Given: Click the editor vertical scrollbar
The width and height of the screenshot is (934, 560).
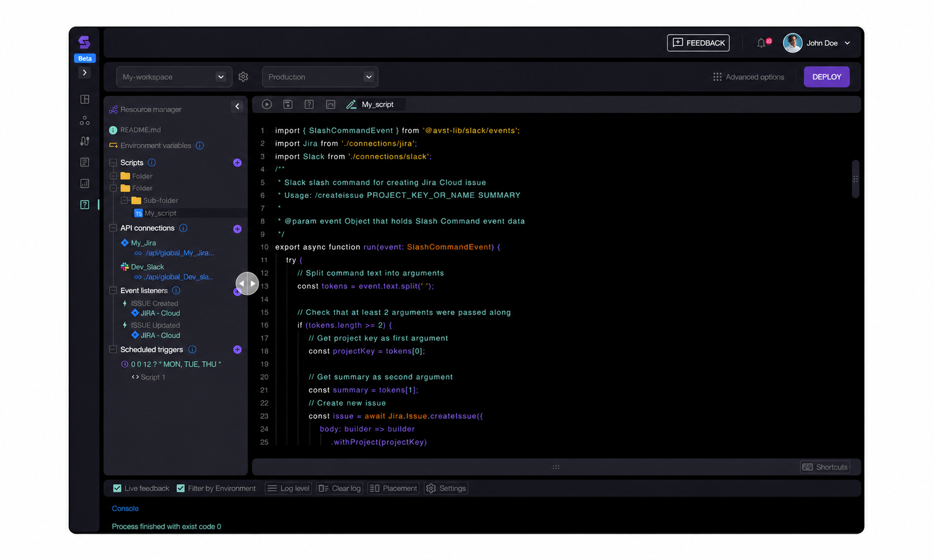Looking at the screenshot, I should [856, 179].
